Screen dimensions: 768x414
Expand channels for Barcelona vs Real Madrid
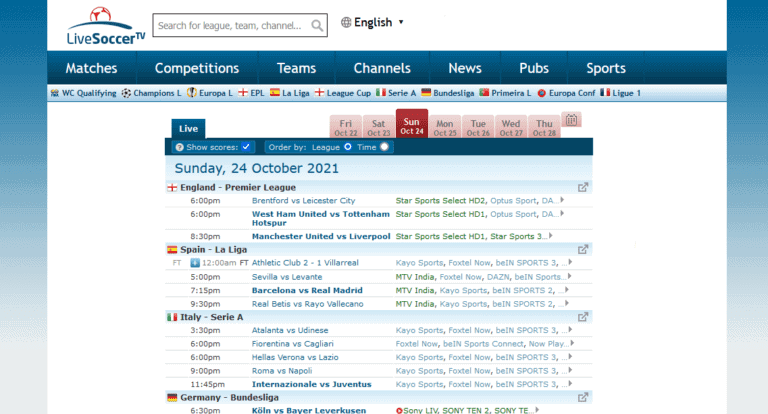click(567, 290)
